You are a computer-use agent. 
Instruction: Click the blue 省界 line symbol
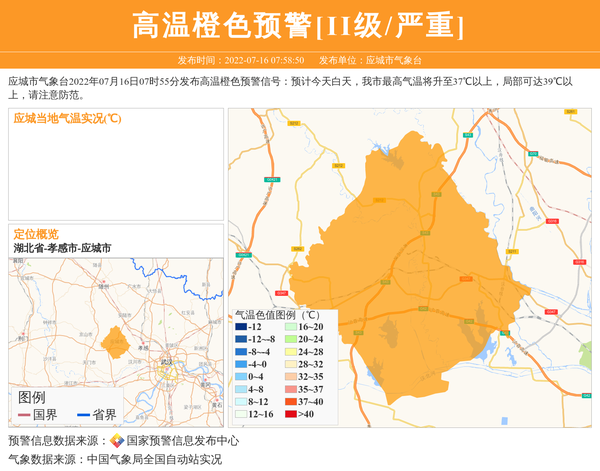pyautogui.click(x=83, y=415)
